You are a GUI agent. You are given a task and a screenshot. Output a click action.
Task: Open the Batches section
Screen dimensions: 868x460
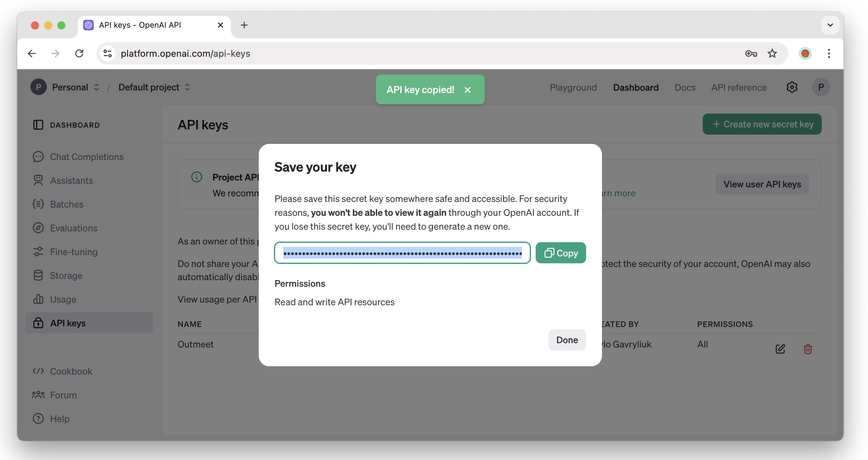[x=66, y=204]
